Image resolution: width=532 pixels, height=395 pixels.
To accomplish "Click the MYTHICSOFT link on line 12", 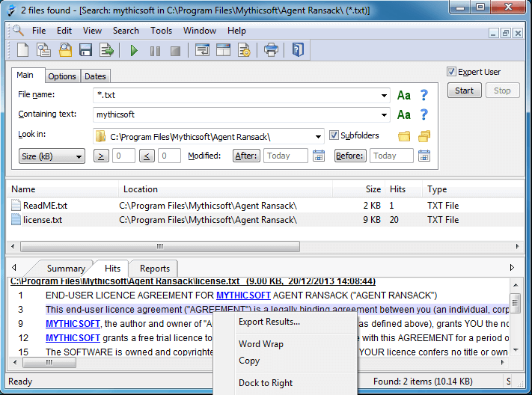I will click(x=73, y=338).
